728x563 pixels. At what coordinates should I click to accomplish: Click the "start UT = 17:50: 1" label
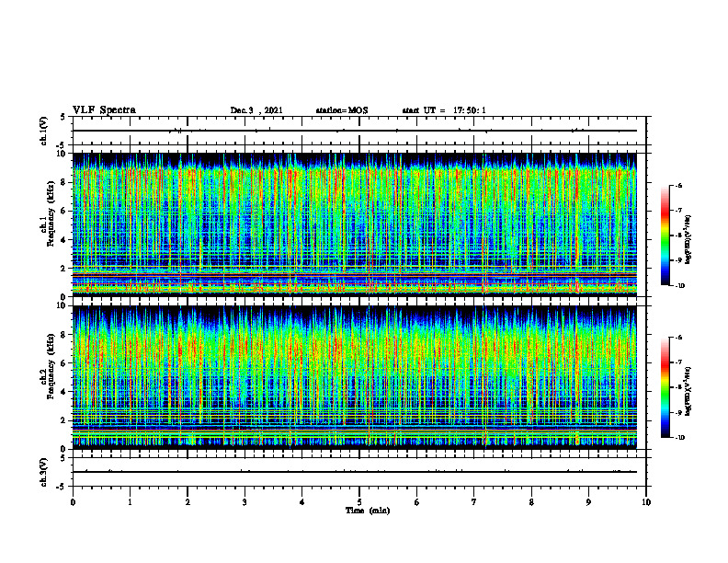(444, 110)
